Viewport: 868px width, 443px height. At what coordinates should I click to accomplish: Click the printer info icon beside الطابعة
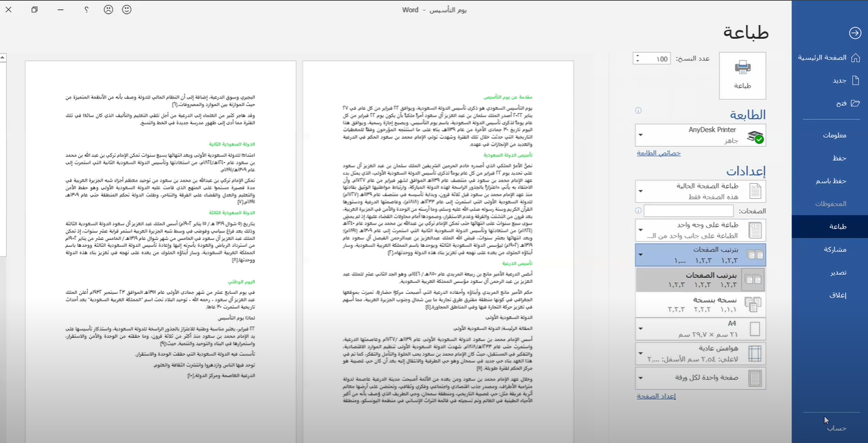[638, 110]
